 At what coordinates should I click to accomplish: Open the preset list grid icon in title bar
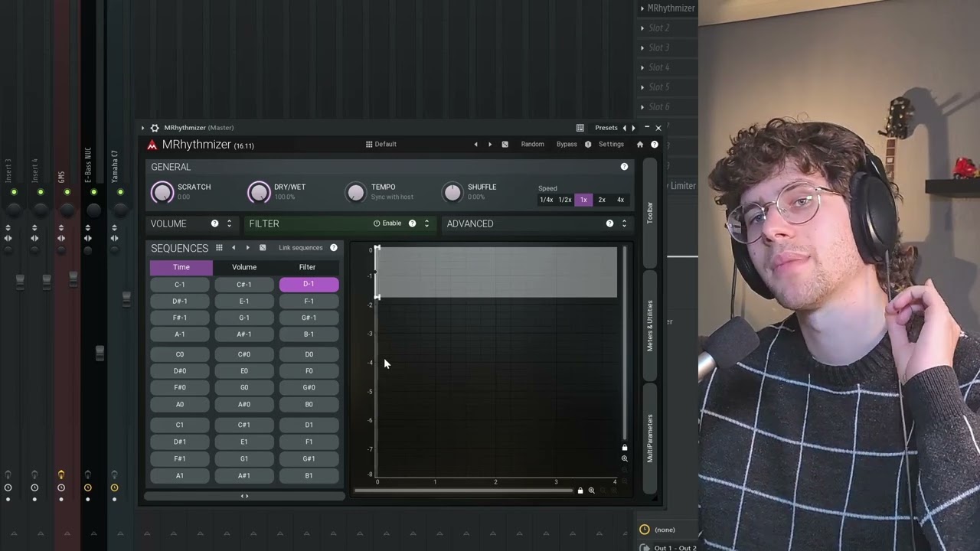(x=580, y=128)
